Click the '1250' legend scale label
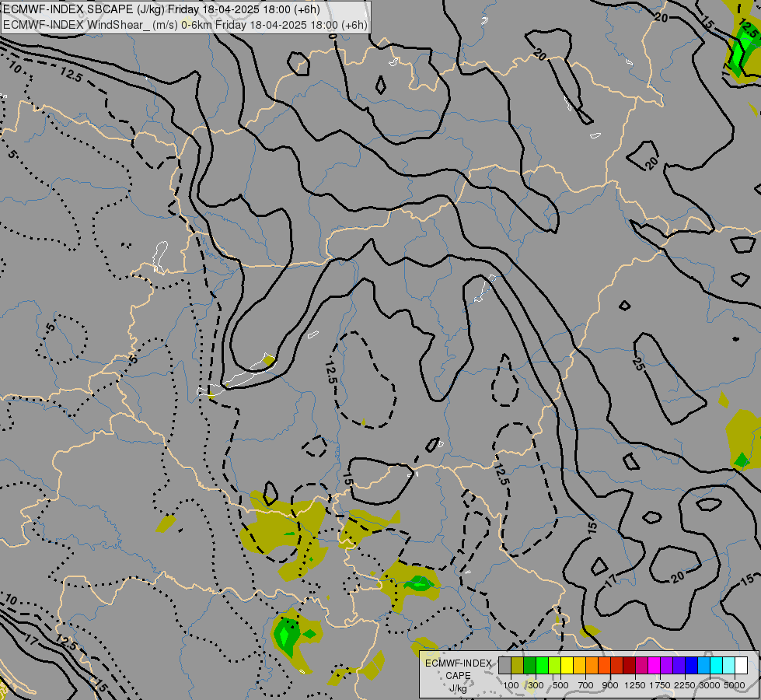 click(x=635, y=685)
